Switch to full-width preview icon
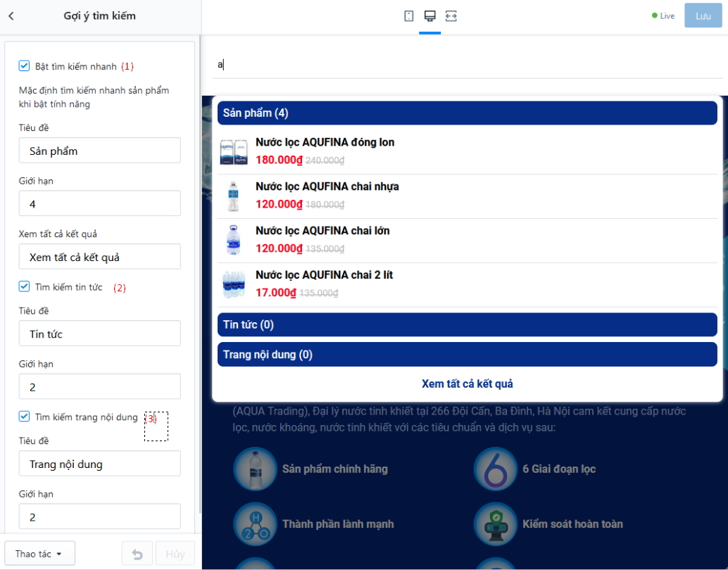This screenshot has width=728, height=570. point(451,15)
